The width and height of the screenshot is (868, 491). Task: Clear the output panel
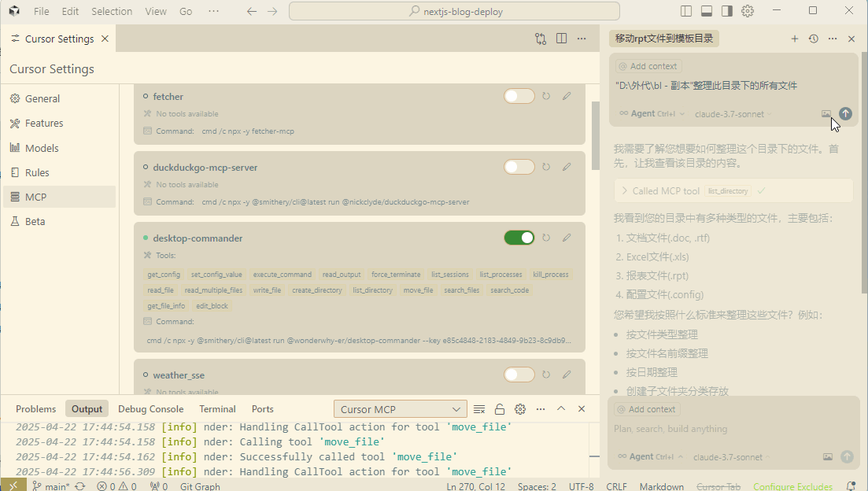(x=479, y=409)
